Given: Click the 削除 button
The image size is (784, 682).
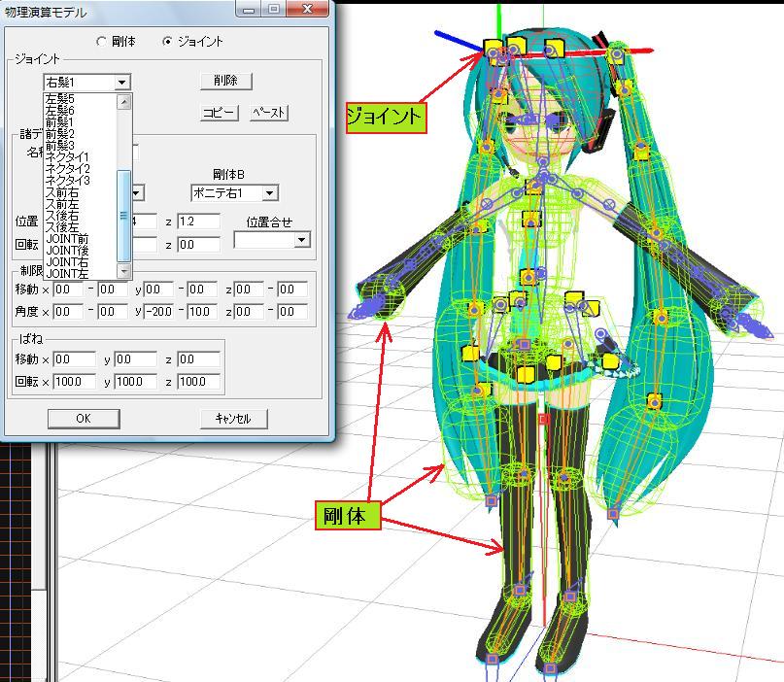Looking at the screenshot, I should (226, 81).
